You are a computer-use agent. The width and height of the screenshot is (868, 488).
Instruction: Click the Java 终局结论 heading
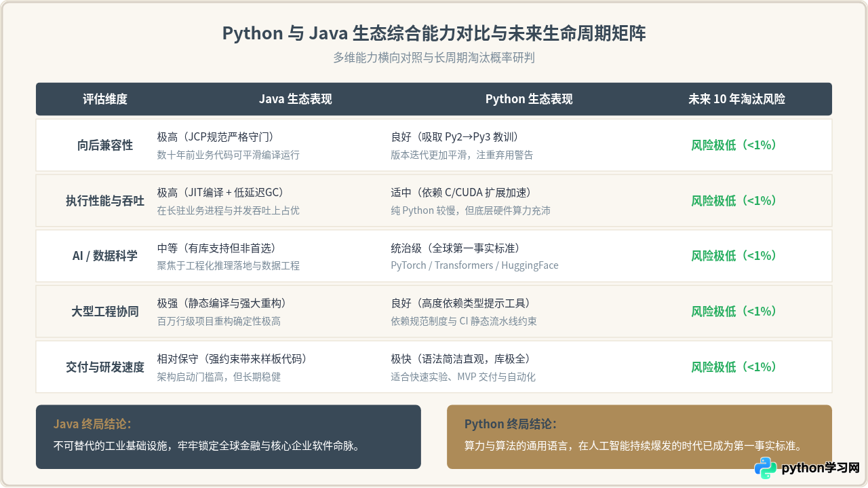pos(92,424)
